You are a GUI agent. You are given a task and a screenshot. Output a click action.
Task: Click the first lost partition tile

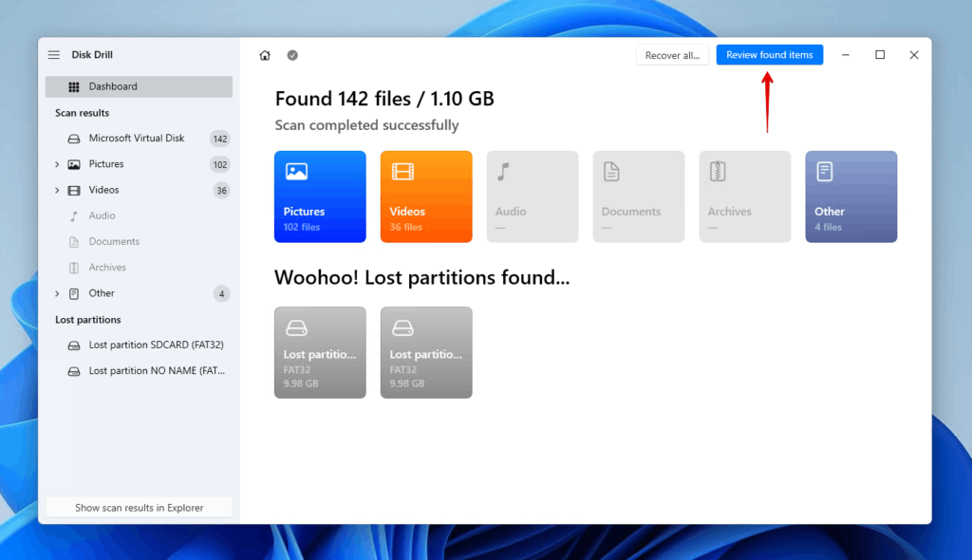pos(320,352)
